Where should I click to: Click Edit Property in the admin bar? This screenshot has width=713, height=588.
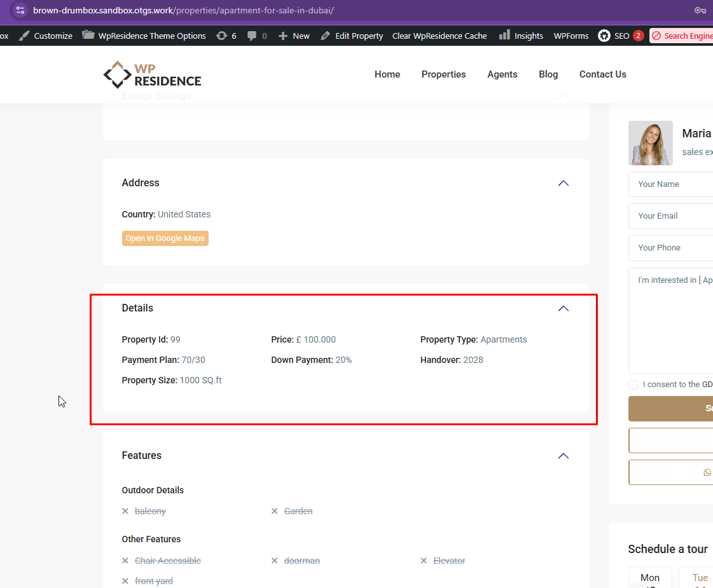click(x=352, y=36)
